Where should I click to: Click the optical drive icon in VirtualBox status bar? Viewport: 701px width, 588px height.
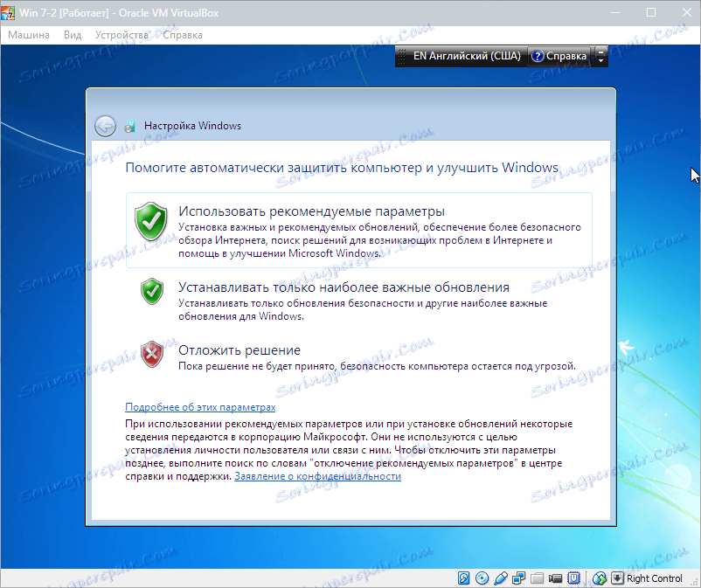point(482,578)
